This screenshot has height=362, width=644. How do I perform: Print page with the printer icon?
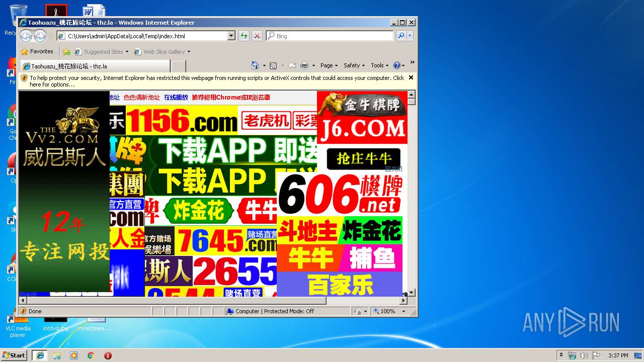coord(304,65)
